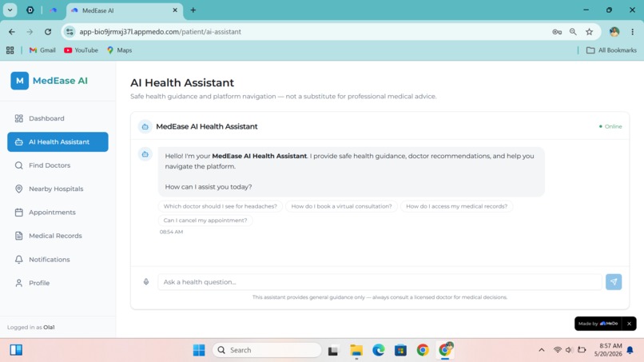Open Dashboard in the sidebar

[58, 118]
